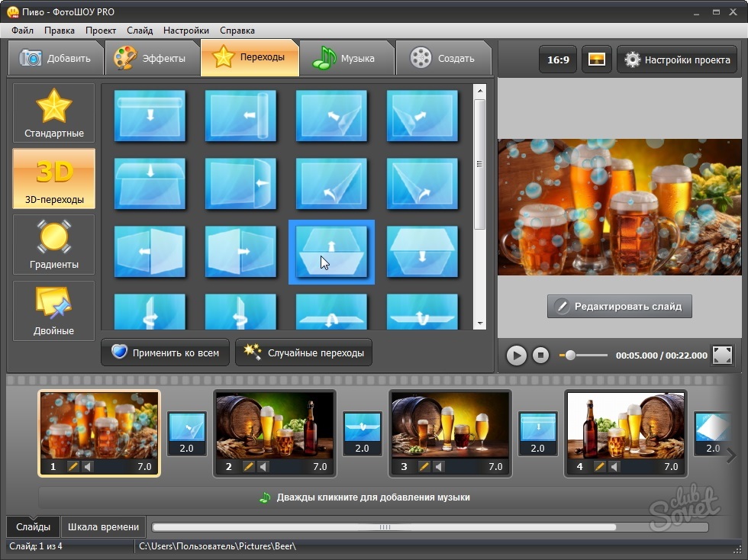Click Применить ко всем button
748x560 pixels.
(165, 352)
